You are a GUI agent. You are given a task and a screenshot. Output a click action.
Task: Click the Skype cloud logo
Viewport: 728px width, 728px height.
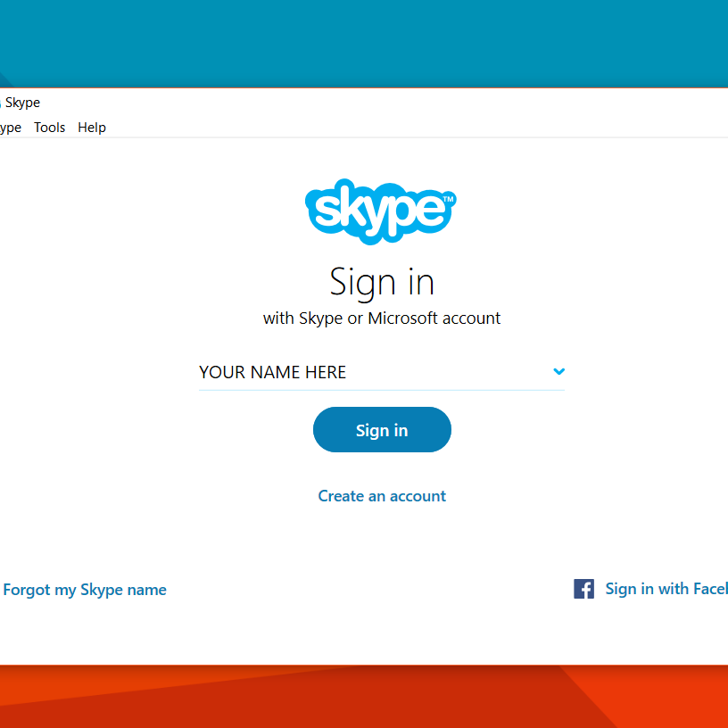point(381,211)
